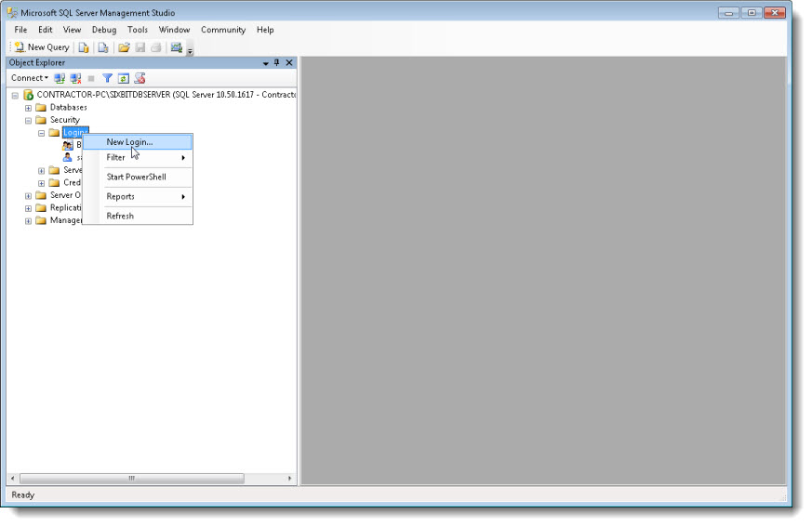Viewport: 812px width, 527px height.
Task: Open the File menu
Action: click(x=20, y=30)
